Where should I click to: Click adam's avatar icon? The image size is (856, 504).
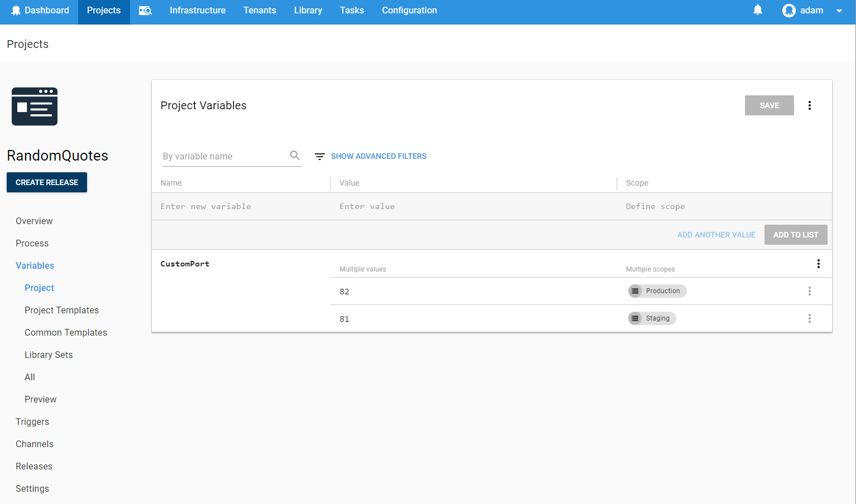[x=788, y=10]
